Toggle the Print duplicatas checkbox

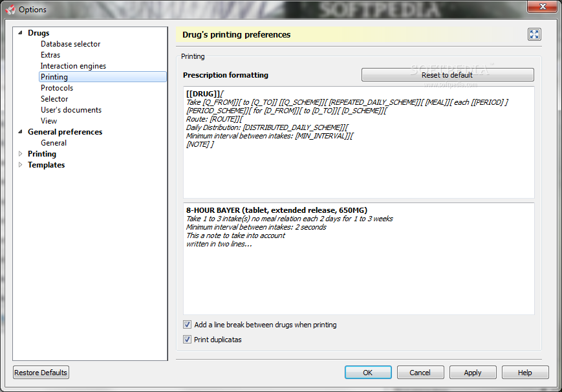click(x=187, y=339)
